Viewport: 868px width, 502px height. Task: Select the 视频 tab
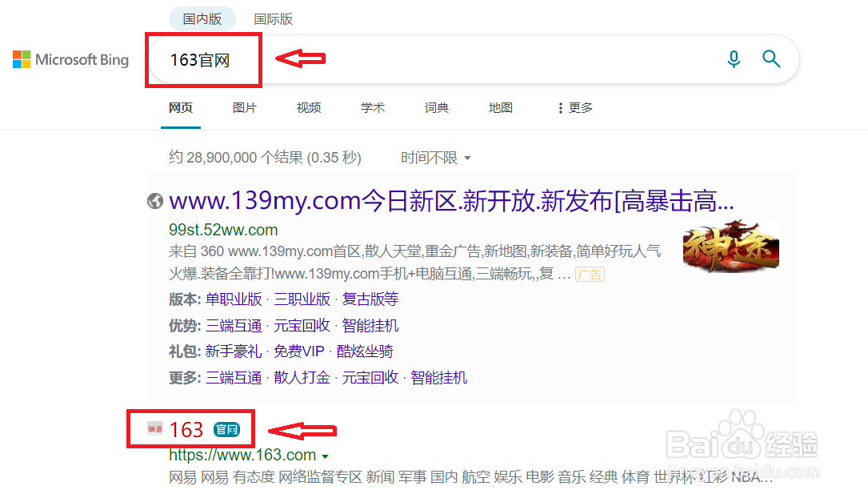click(309, 107)
